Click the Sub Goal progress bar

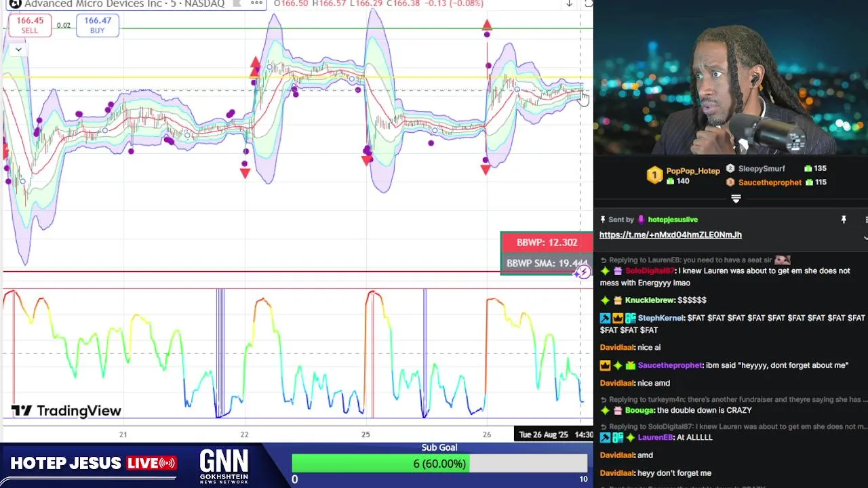click(x=439, y=464)
